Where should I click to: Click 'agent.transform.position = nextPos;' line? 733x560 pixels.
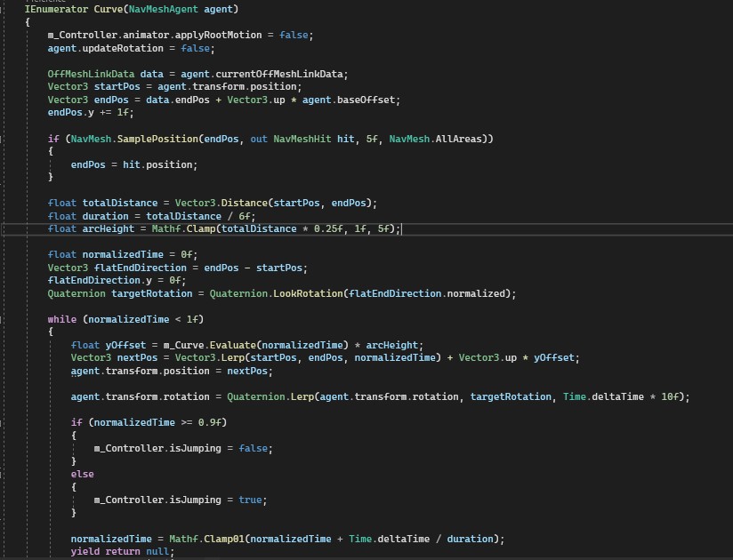point(172,371)
